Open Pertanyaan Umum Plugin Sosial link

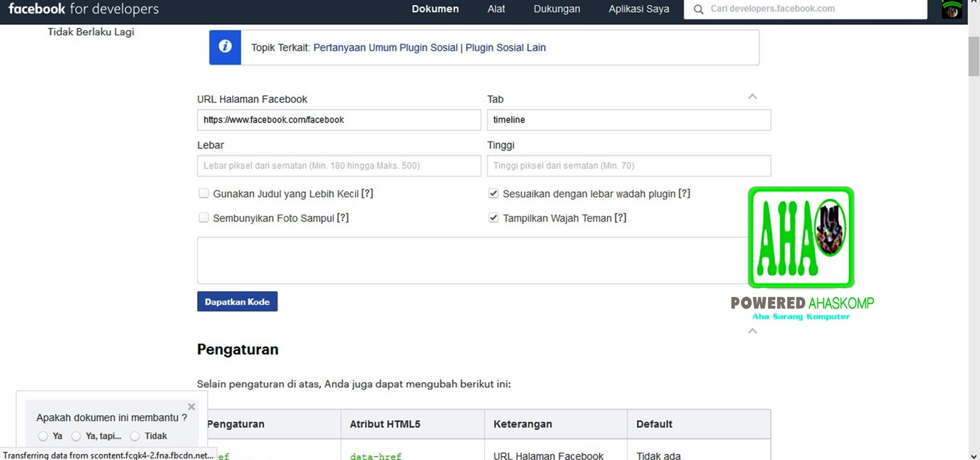click(x=385, y=47)
